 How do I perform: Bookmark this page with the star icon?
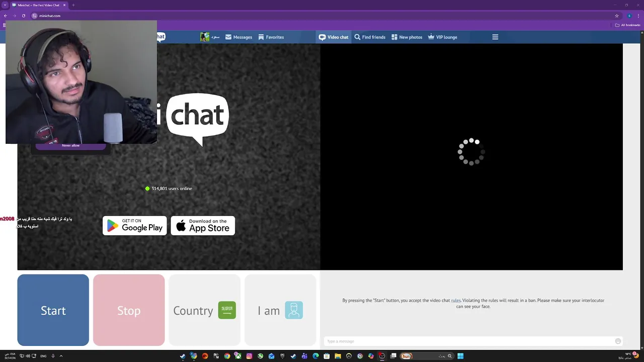pos(617,16)
